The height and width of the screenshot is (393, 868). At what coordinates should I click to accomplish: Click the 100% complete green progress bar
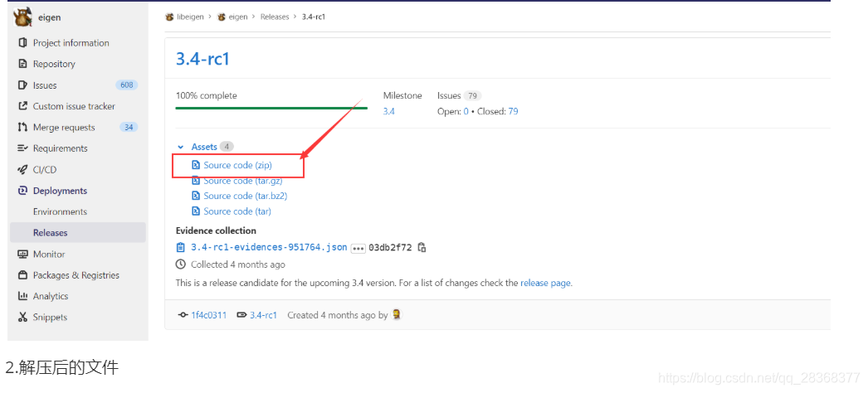point(271,108)
